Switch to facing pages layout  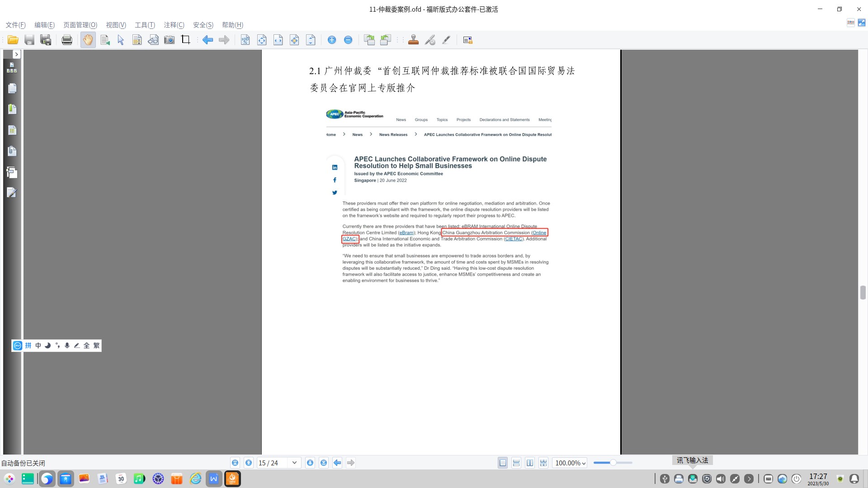(530, 463)
